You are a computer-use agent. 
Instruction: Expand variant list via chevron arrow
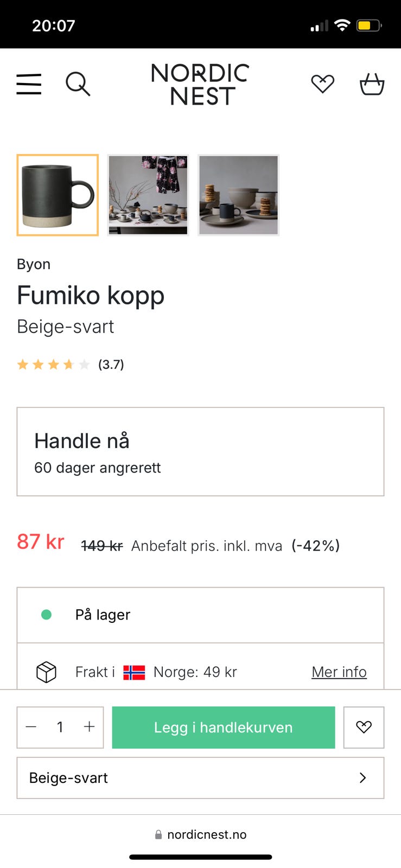coord(363,778)
